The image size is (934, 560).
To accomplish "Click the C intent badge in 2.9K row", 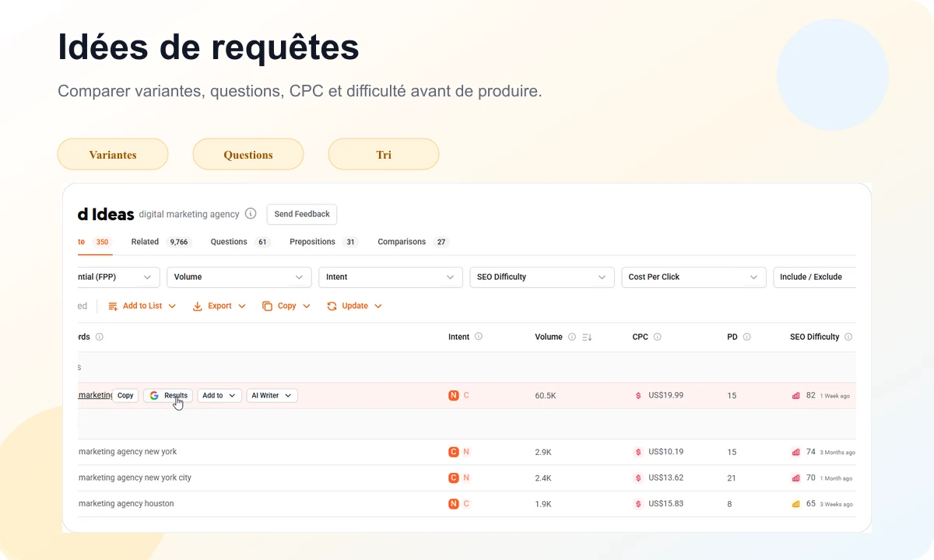I will 454,452.
